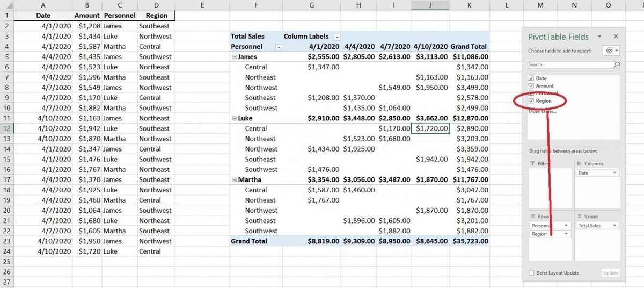
Task: Click the Values sigma icon
Action: point(579,216)
